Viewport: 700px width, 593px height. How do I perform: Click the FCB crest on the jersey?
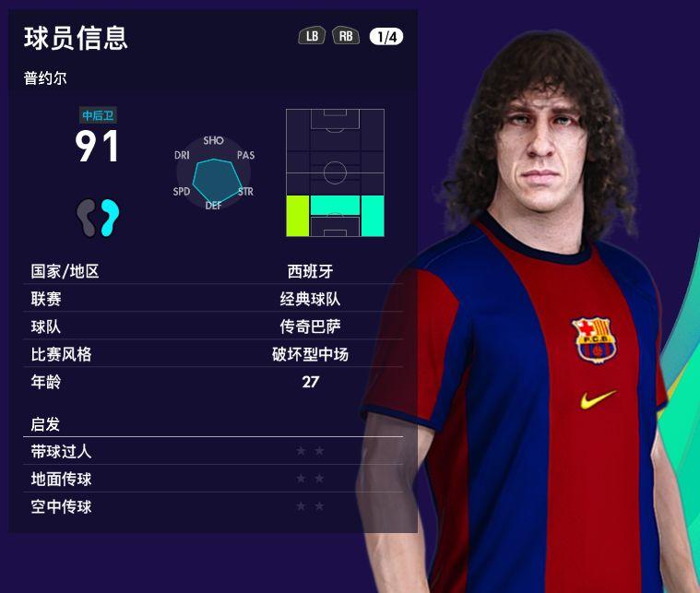click(595, 339)
